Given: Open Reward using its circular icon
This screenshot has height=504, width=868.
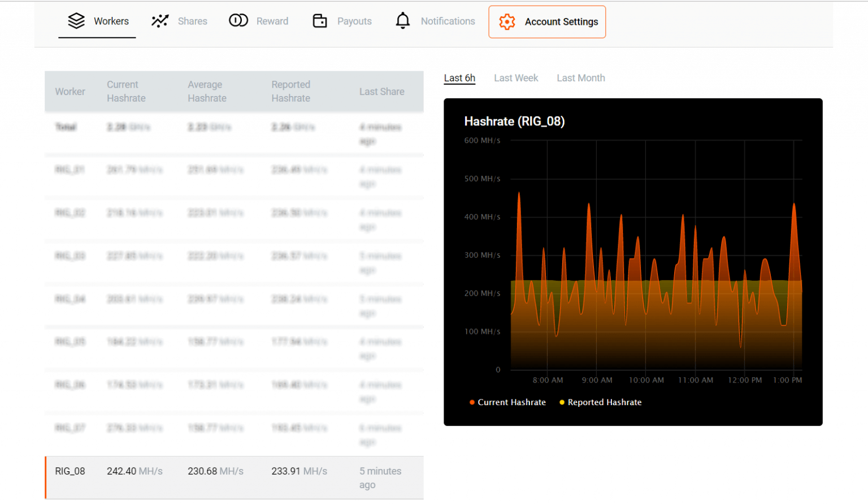Looking at the screenshot, I should pyautogui.click(x=238, y=20).
